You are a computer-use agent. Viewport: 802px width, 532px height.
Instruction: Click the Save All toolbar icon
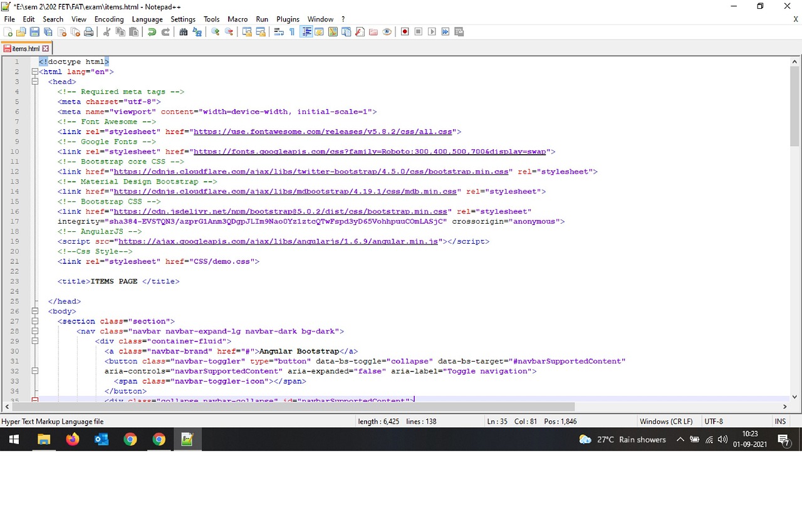point(48,32)
